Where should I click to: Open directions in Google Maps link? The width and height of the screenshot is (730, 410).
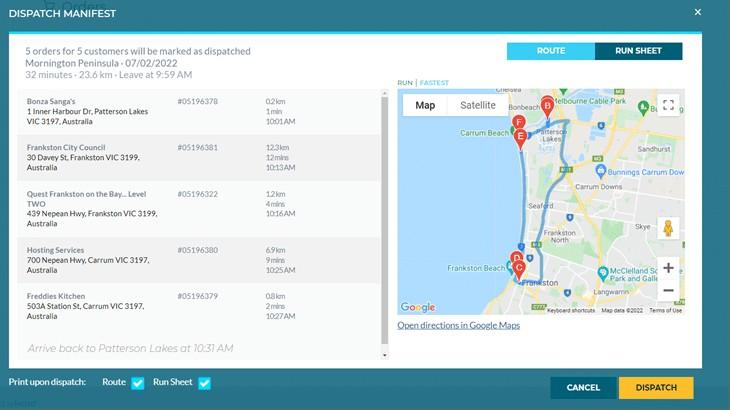[459, 325]
